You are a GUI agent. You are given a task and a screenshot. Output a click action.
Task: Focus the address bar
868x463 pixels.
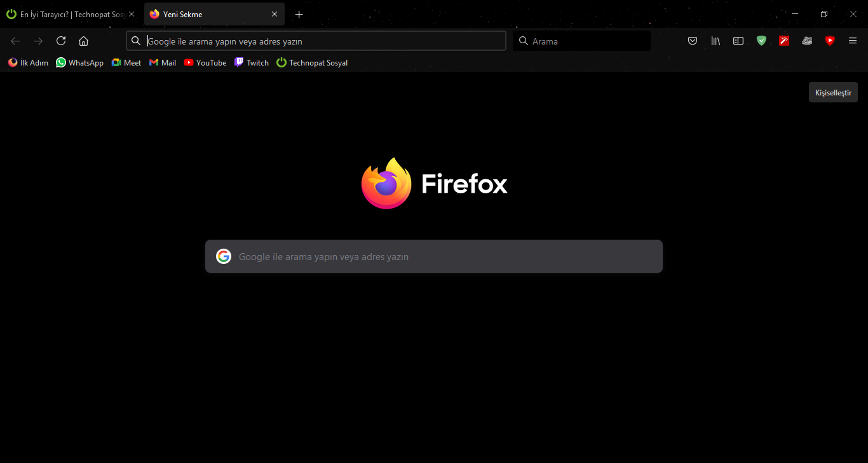click(316, 41)
